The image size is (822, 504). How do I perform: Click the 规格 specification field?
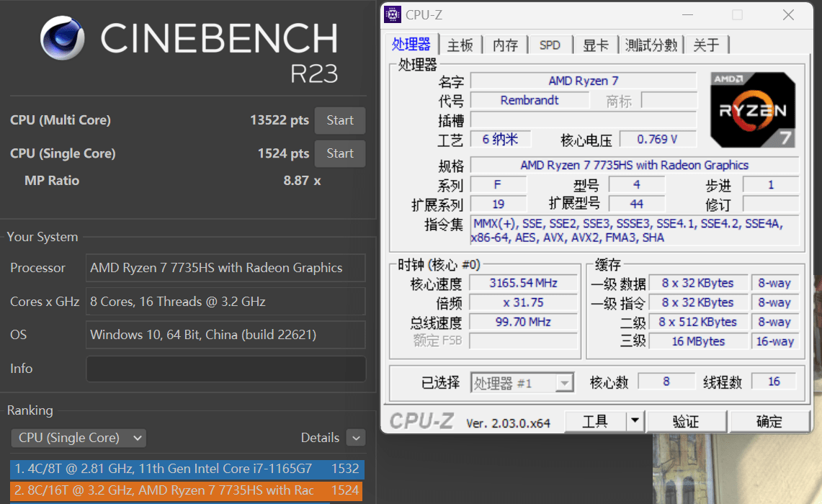(634, 165)
